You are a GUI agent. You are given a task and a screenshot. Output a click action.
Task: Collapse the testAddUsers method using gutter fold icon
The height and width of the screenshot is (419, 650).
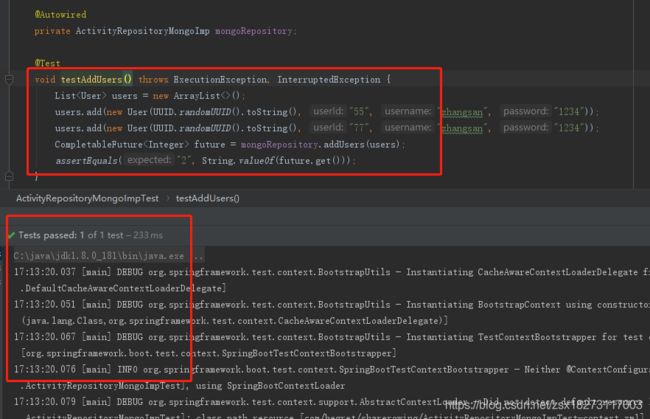9,79
